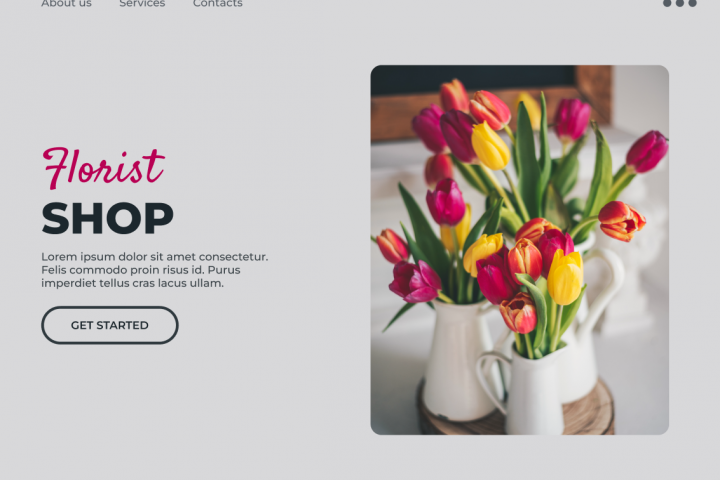The image size is (720, 480).
Task: Select the bold SHOP heading
Action: pos(107,219)
